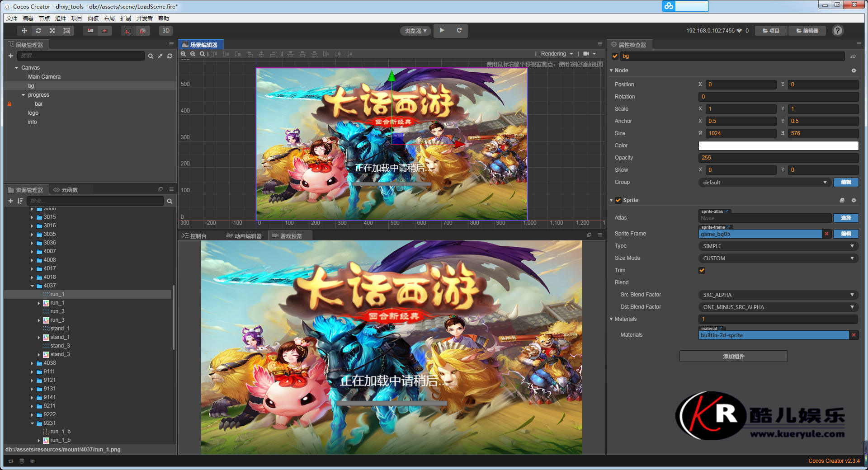Viewport: 868px width, 470px height.
Task: Click the 项目 open project folder button
Action: point(771,31)
